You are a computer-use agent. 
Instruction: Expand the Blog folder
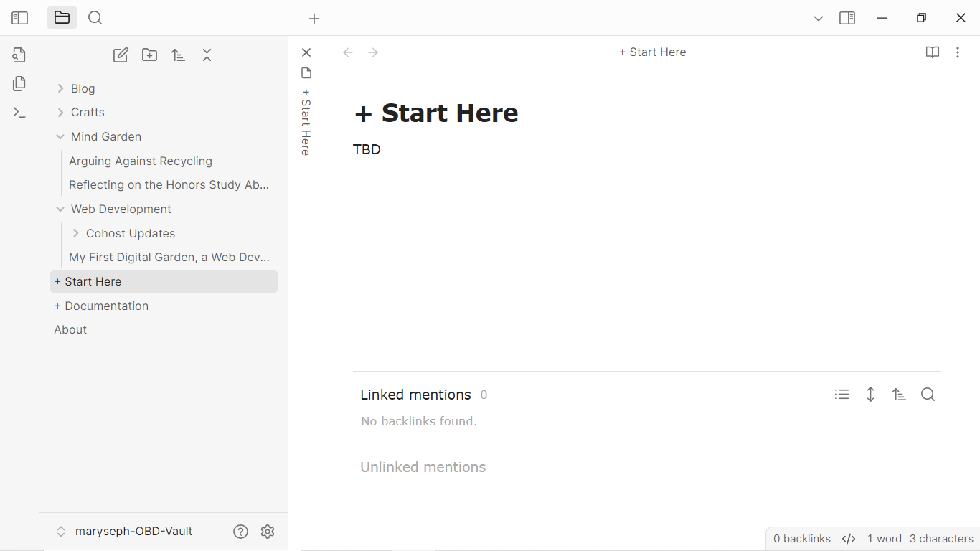coord(83,88)
